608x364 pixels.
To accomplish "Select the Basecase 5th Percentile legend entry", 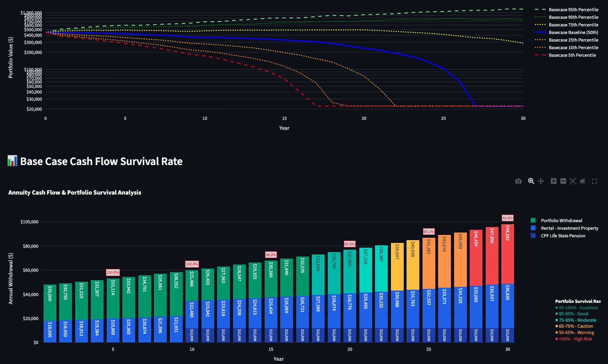I will 572,55.
